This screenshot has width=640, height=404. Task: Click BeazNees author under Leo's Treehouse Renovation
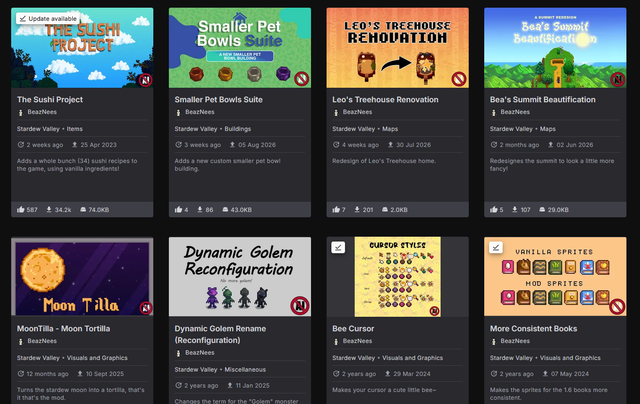(357, 112)
